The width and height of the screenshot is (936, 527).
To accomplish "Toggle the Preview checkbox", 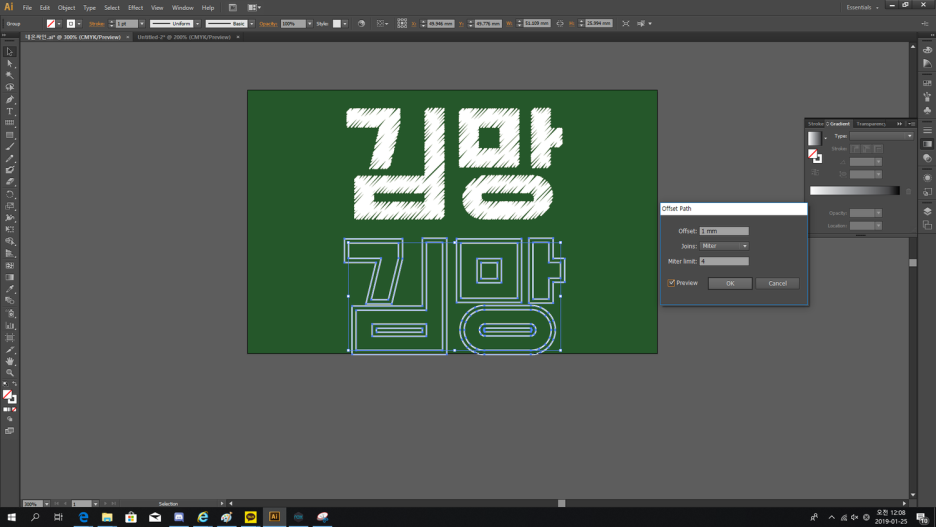I will [x=672, y=283].
